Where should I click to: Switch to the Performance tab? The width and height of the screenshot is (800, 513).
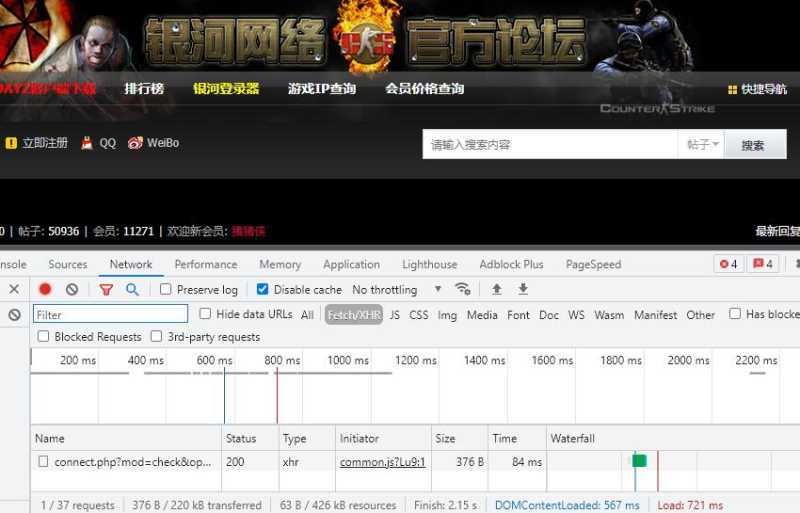tap(205, 264)
